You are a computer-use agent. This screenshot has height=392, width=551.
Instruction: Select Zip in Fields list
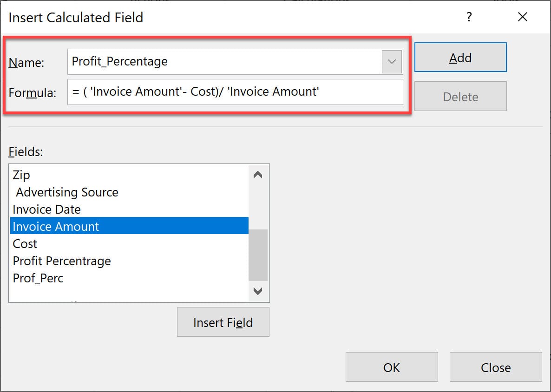pyautogui.click(x=21, y=175)
